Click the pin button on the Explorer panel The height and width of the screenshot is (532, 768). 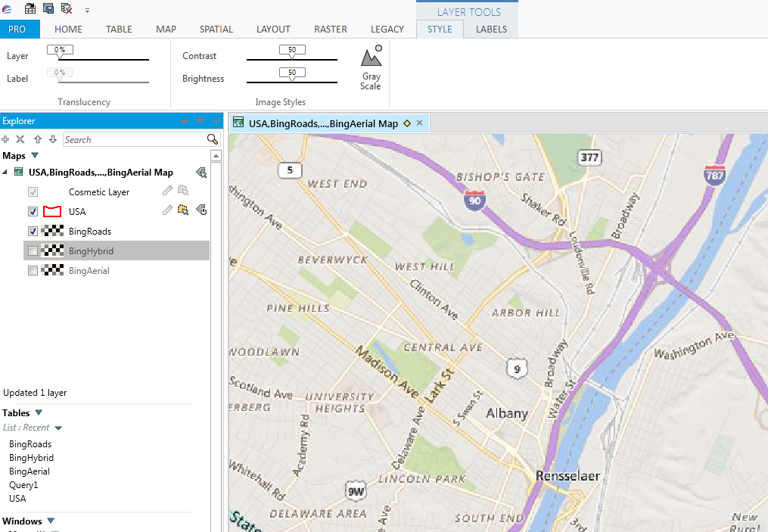198,121
